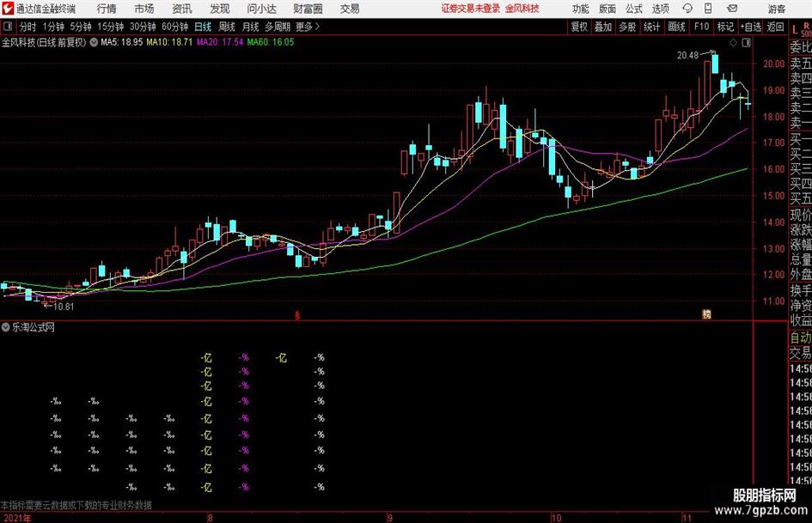Switch to 30分钟 period tab
The image size is (812, 523).
coord(143,27)
